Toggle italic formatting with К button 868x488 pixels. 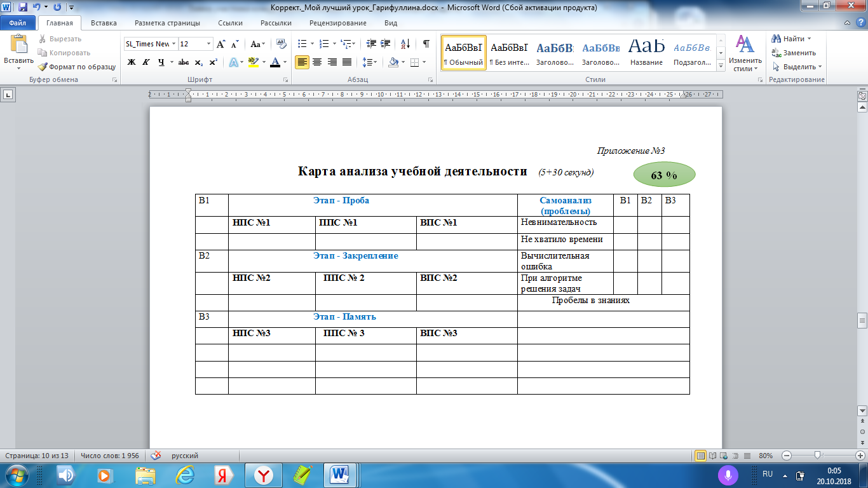146,62
